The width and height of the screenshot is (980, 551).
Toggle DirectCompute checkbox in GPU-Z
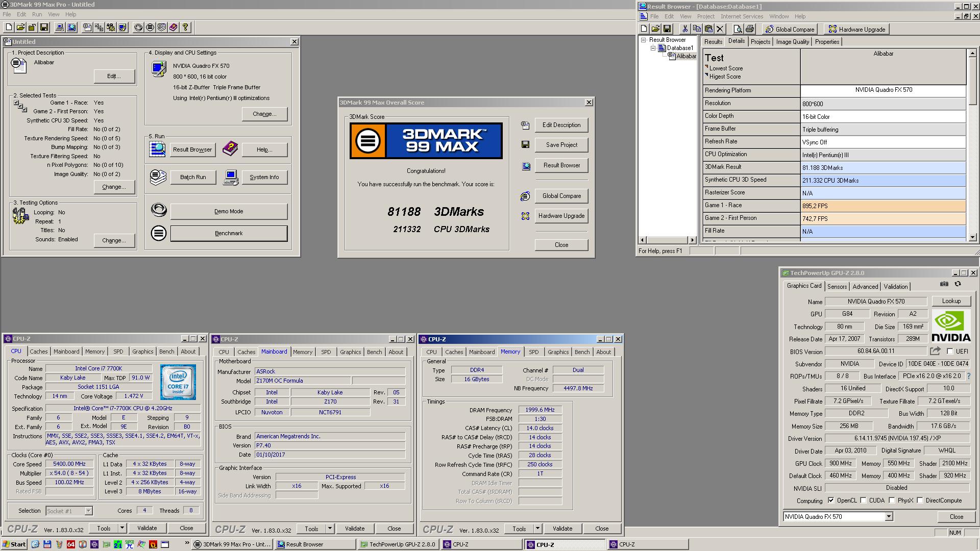(920, 500)
